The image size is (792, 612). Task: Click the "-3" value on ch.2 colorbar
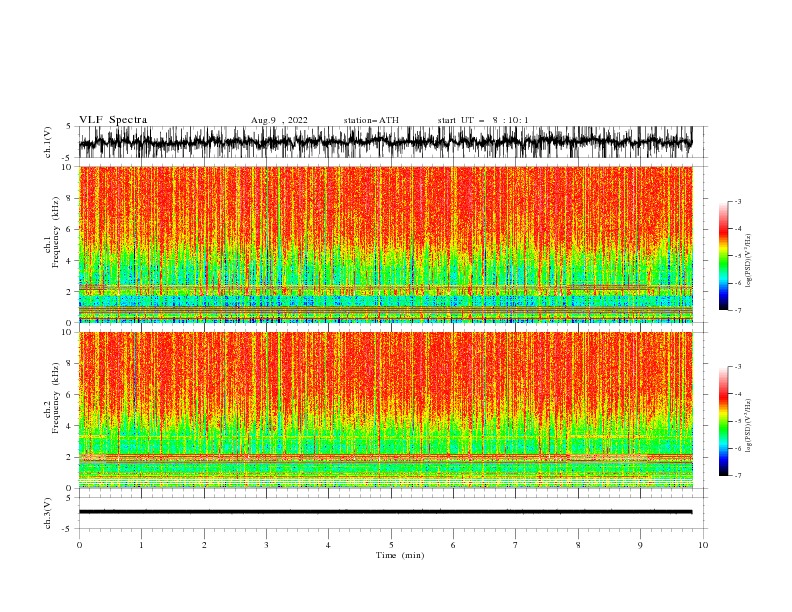click(x=737, y=367)
